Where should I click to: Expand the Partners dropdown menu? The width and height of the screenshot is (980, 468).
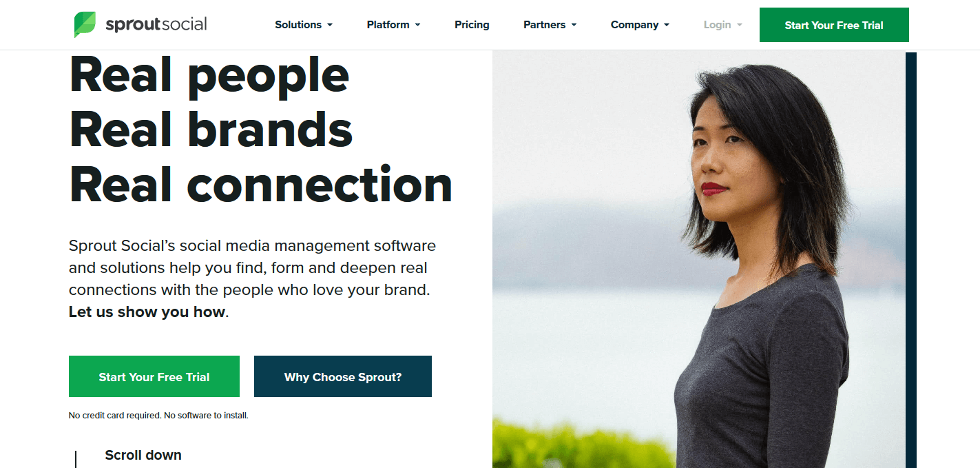coord(550,25)
